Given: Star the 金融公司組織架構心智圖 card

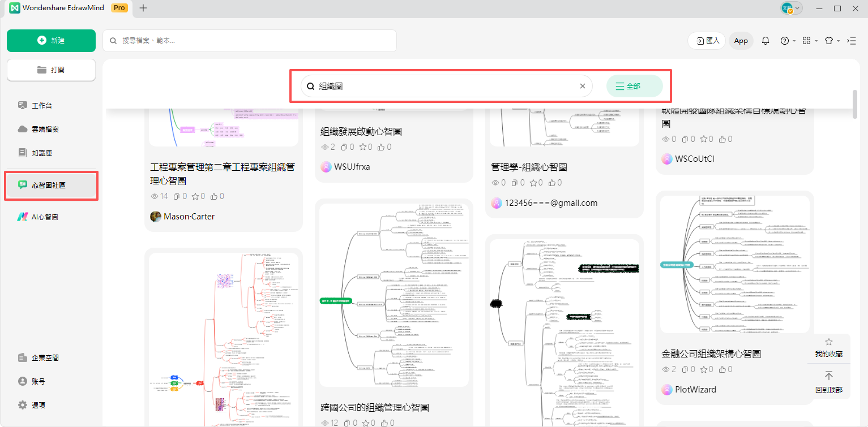Looking at the screenshot, I should [x=704, y=369].
